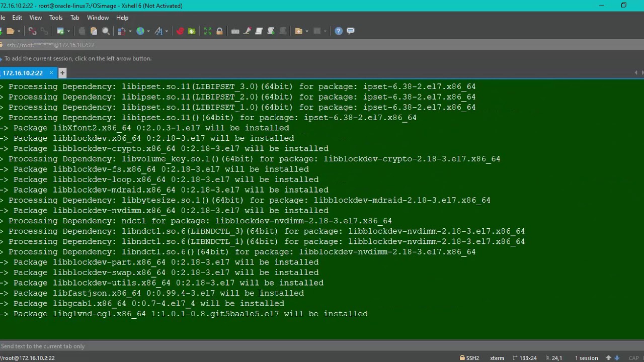This screenshot has width=644, height=362.
Task: Click 'Package libgcab1.x86_64' terminal line
Action: click(x=142, y=303)
